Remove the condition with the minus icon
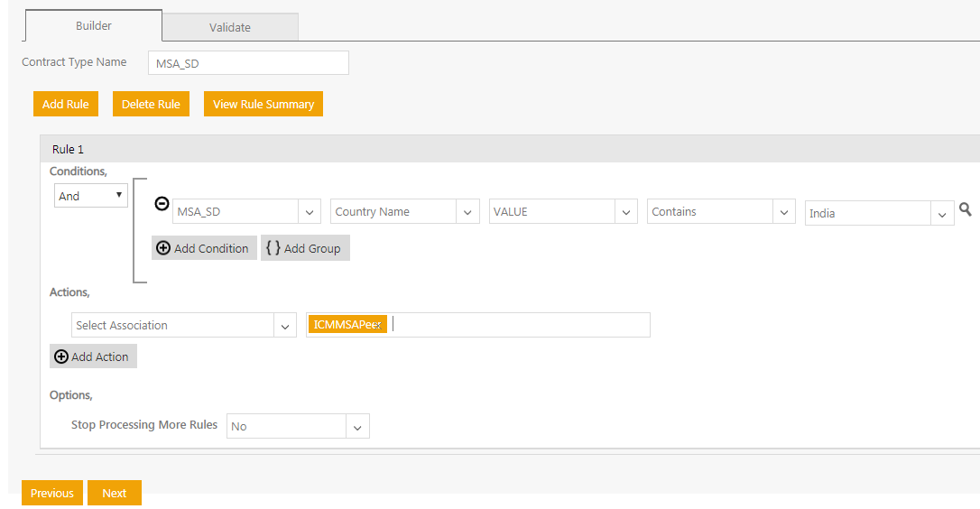980x509 pixels. (x=162, y=204)
